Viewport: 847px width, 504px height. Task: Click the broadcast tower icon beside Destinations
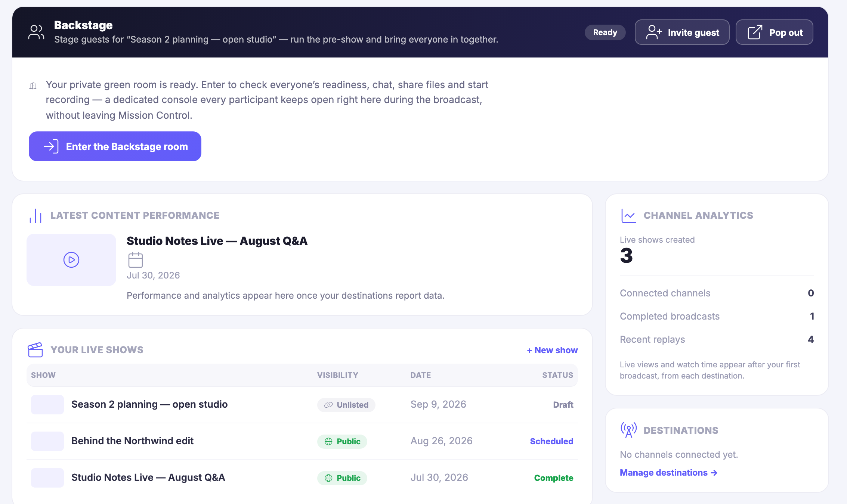[629, 430]
